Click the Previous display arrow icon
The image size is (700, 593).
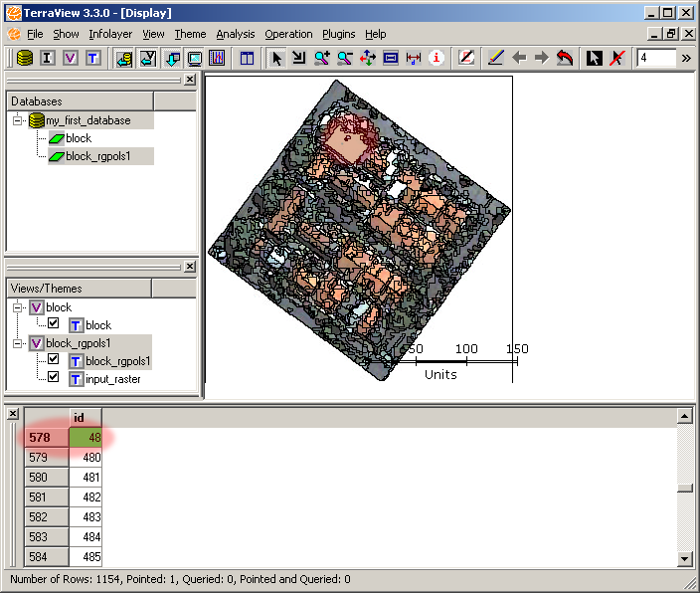tap(519, 58)
